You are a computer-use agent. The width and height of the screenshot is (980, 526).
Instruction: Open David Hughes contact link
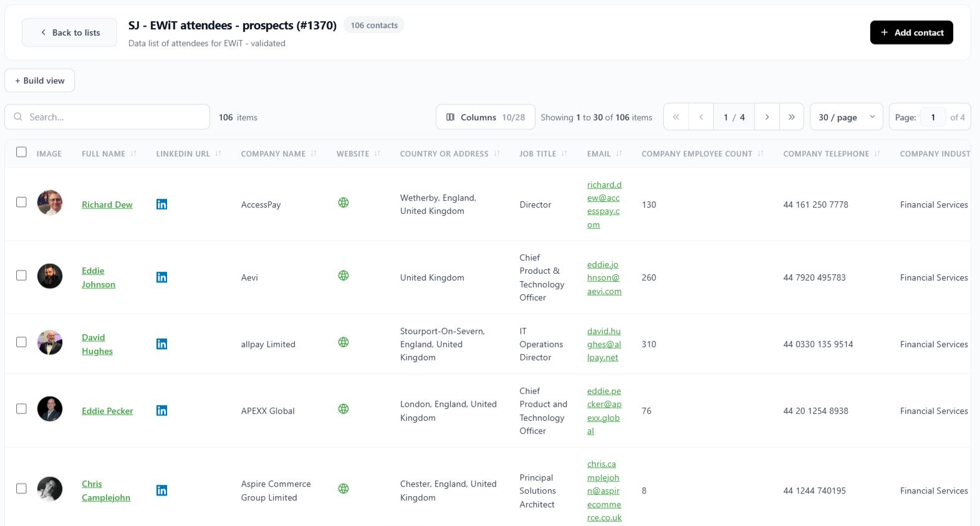(x=97, y=344)
